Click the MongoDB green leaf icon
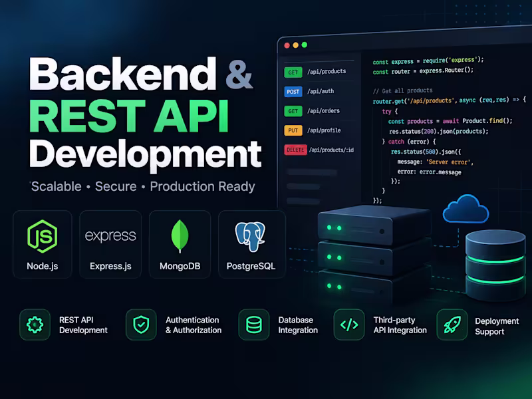The height and width of the screenshot is (399, 532). (180, 236)
